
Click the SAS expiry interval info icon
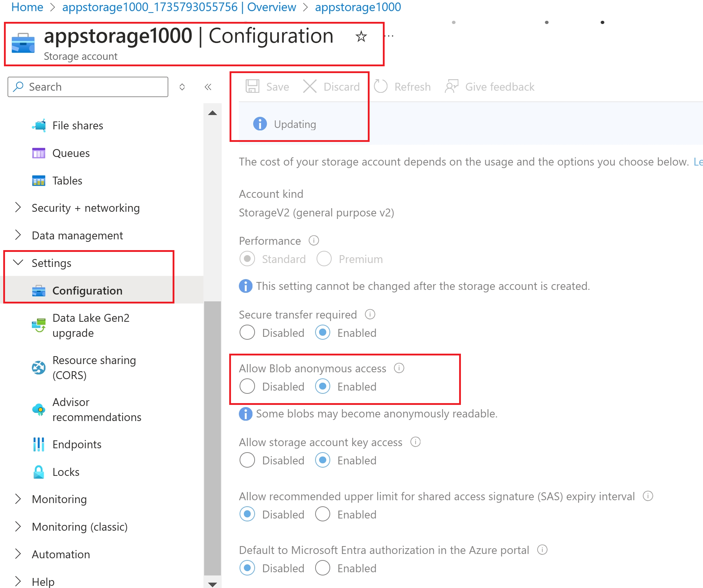pyautogui.click(x=648, y=496)
